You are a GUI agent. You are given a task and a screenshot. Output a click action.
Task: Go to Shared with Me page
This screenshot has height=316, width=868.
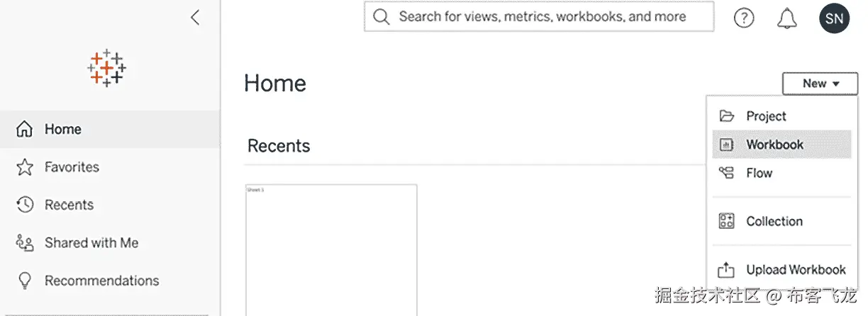pyautogui.click(x=91, y=243)
